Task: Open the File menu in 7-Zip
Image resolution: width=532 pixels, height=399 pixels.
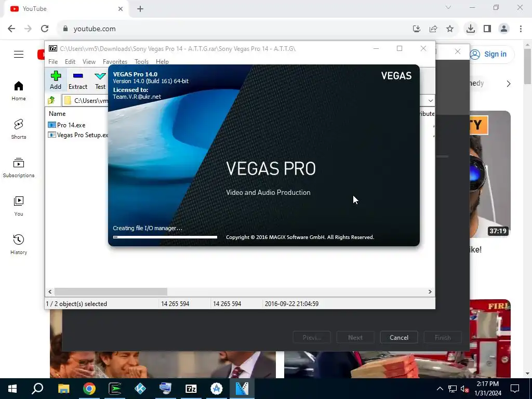Action: point(53,61)
